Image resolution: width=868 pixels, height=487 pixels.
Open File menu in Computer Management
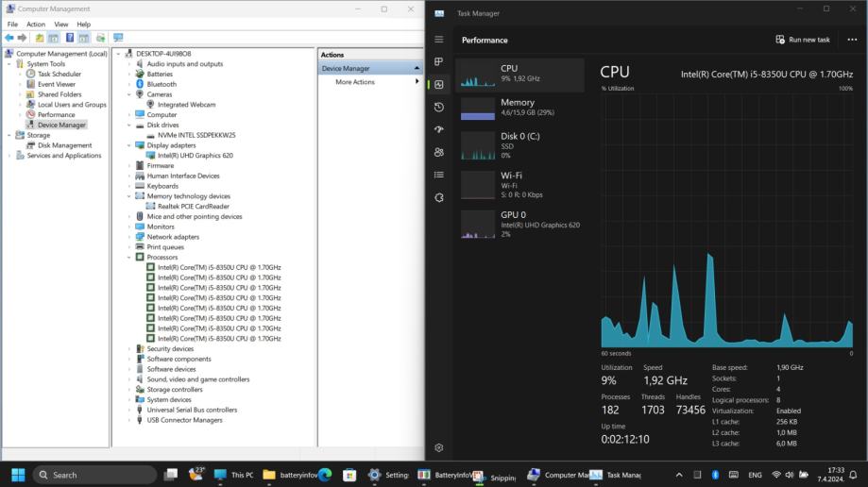[12, 25]
